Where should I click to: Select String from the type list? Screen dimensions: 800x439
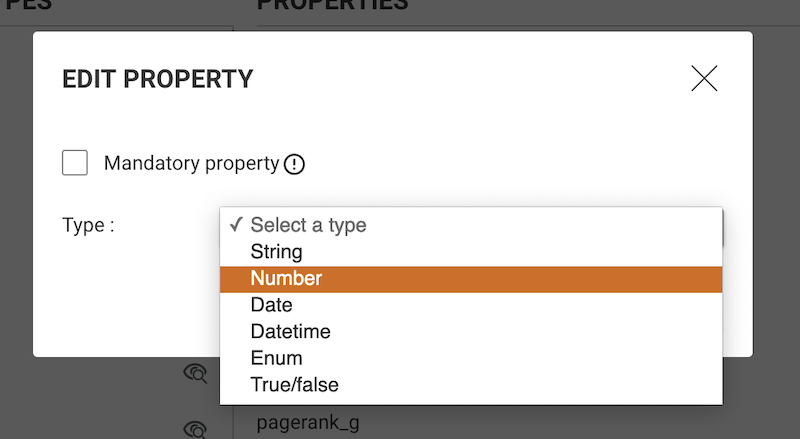[x=471, y=252]
